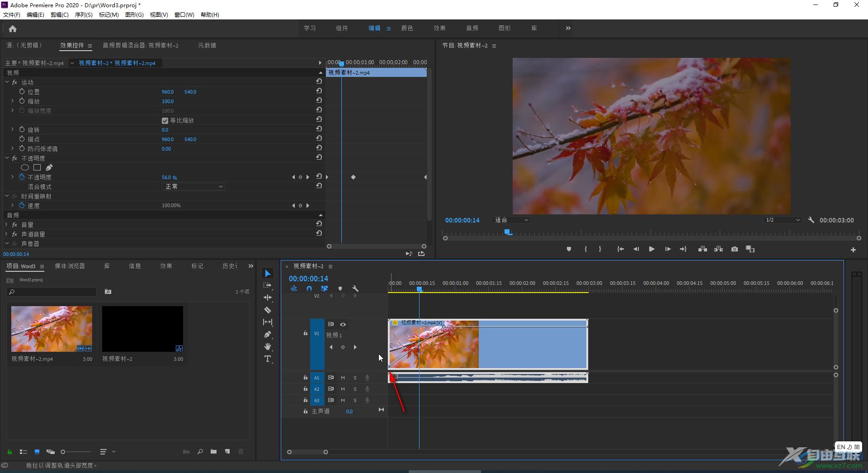Reset the 位置 position parameter
This screenshot has width=868, height=473.
click(x=319, y=91)
